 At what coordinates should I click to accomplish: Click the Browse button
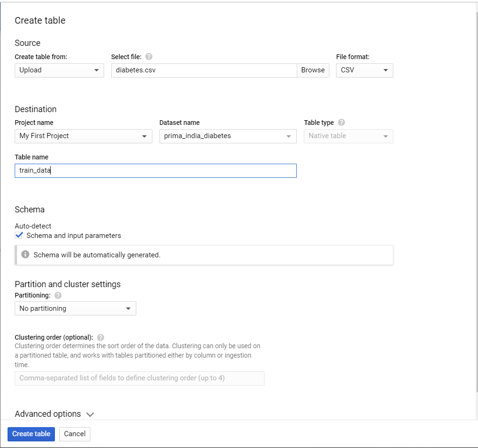tap(313, 70)
